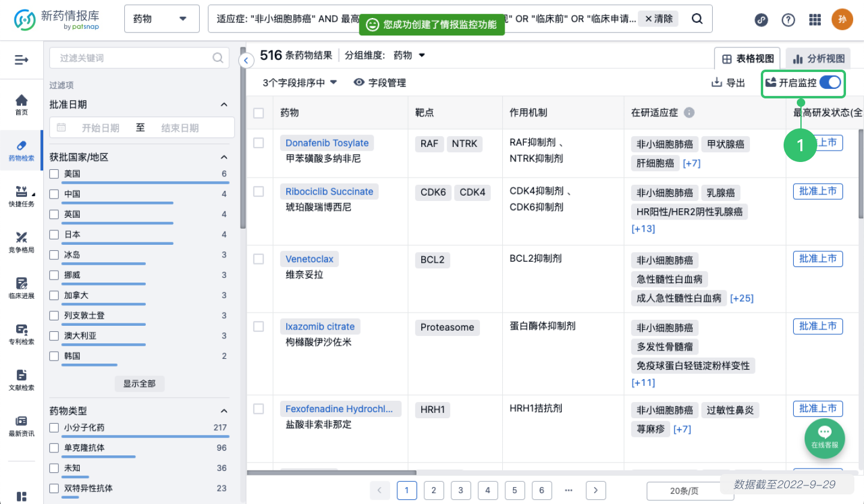Check the 日本 country filter
Screen dimensions: 864x504
click(54, 235)
